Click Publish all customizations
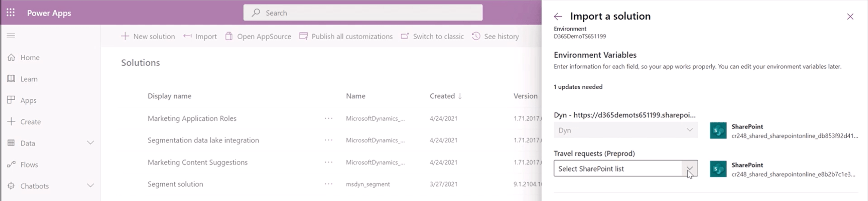 346,36
